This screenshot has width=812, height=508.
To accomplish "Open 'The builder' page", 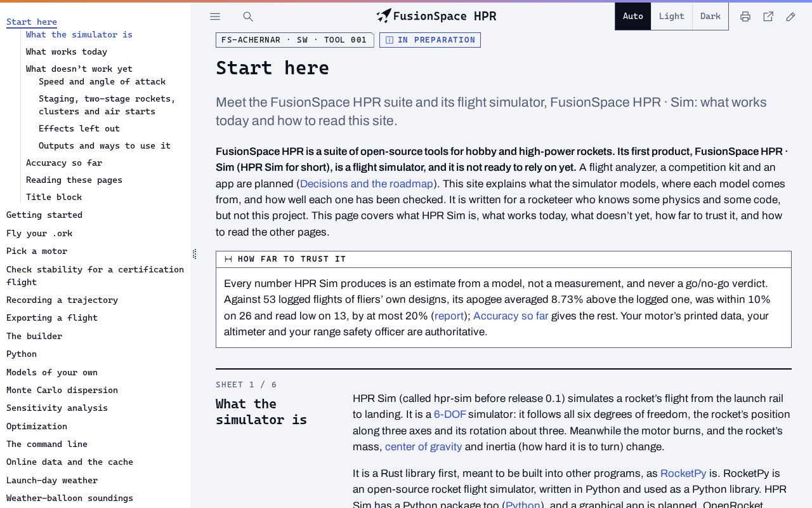I will (34, 336).
